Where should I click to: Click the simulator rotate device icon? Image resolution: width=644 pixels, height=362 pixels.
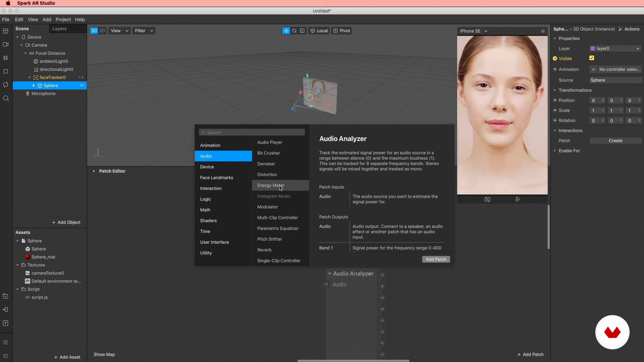click(518, 199)
